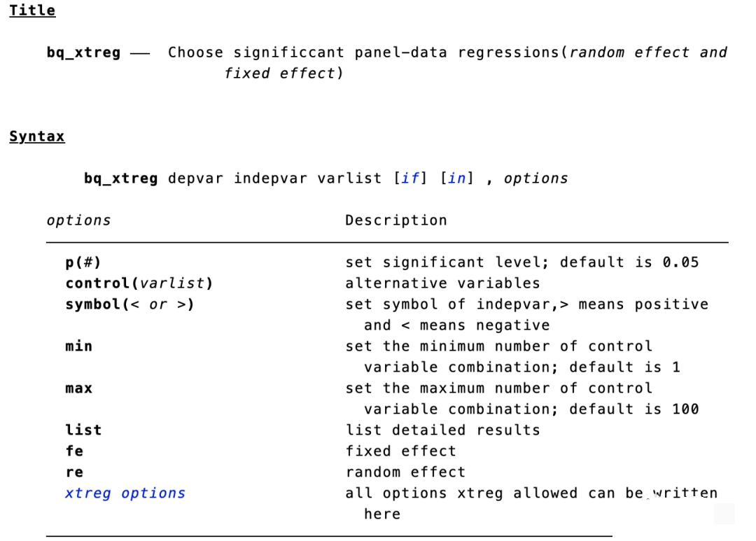The height and width of the screenshot is (541, 756).
Task: Open the blue 'in' link
Action: (456, 178)
